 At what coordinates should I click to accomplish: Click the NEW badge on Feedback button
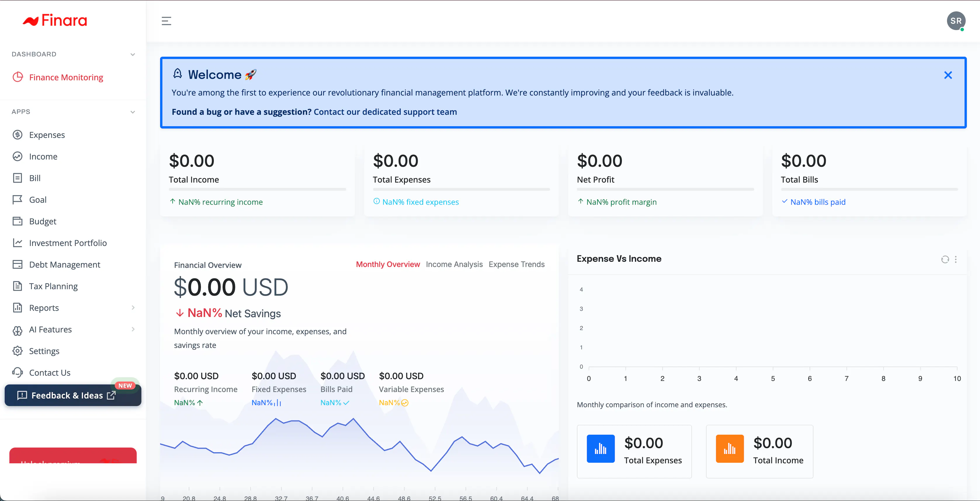point(125,385)
